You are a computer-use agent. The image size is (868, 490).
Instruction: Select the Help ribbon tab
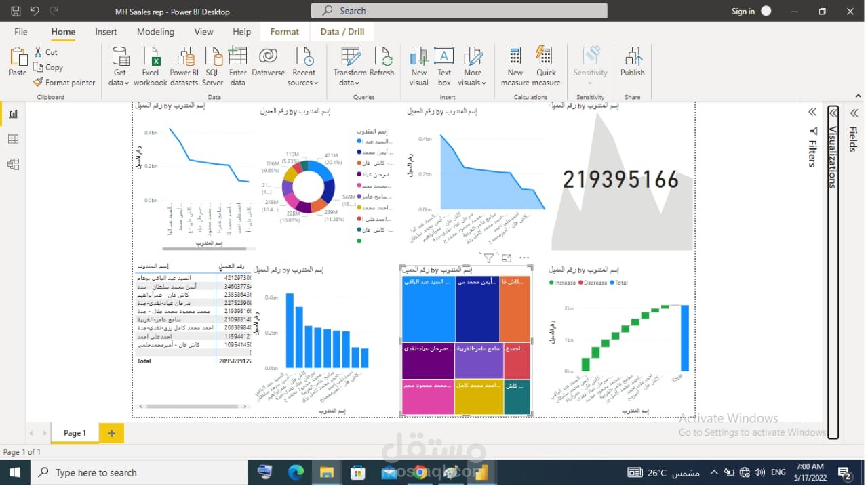point(241,32)
